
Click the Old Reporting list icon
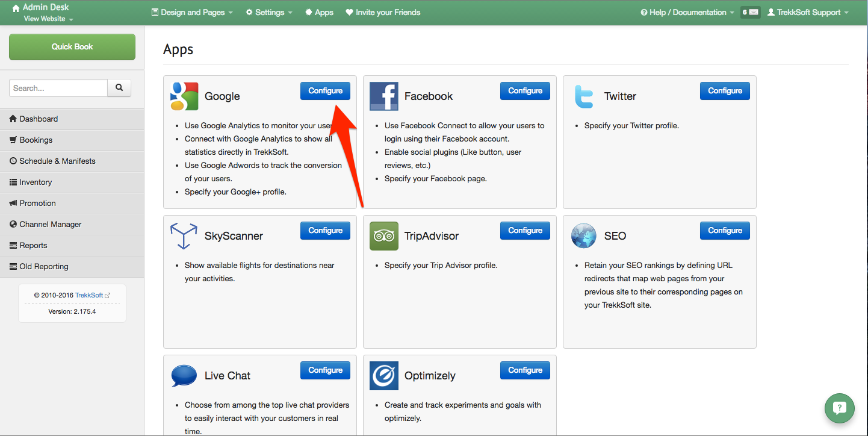[x=14, y=267]
